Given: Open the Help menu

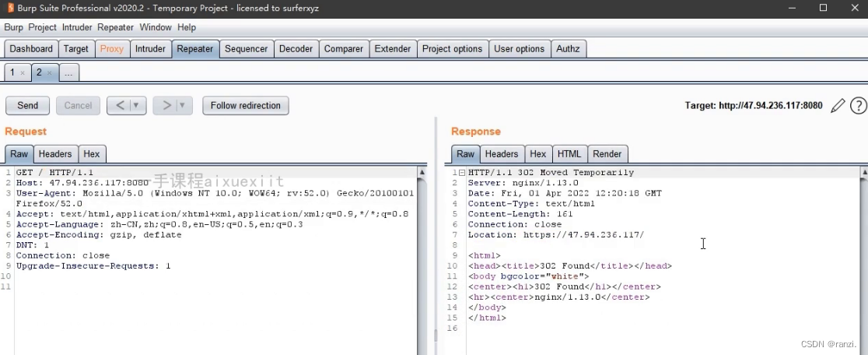Looking at the screenshot, I should [187, 27].
